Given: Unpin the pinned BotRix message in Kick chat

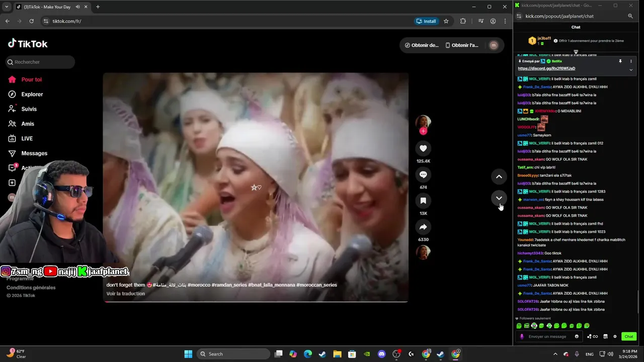Looking at the screenshot, I should (x=620, y=61).
